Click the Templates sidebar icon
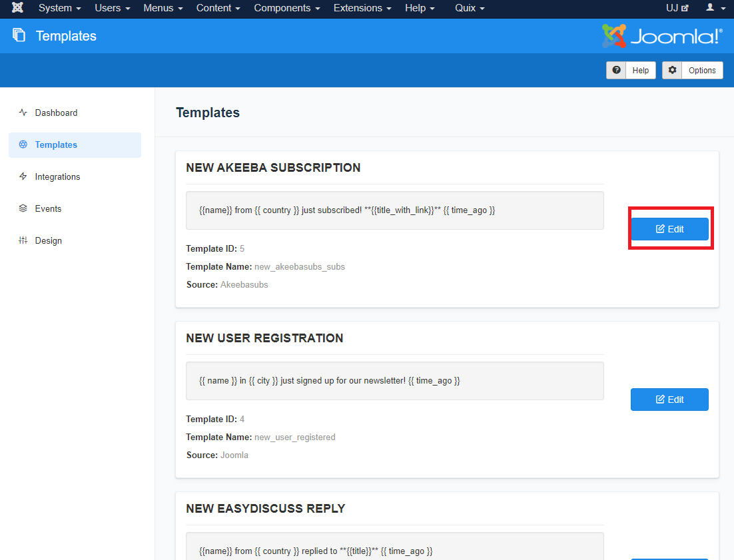The height and width of the screenshot is (560, 734). tap(23, 144)
